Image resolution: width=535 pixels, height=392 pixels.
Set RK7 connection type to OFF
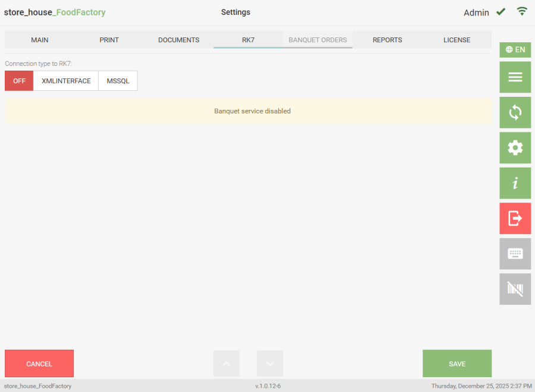pos(19,81)
